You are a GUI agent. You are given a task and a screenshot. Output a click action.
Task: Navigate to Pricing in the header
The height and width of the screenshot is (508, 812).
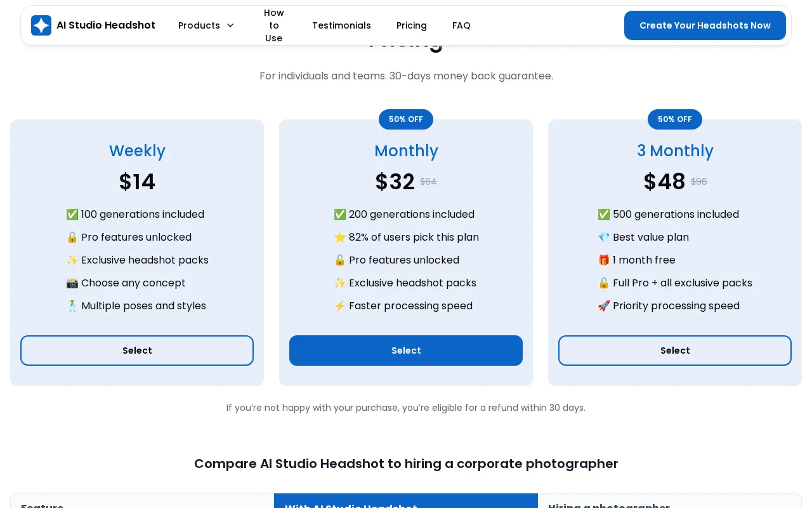tap(412, 25)
